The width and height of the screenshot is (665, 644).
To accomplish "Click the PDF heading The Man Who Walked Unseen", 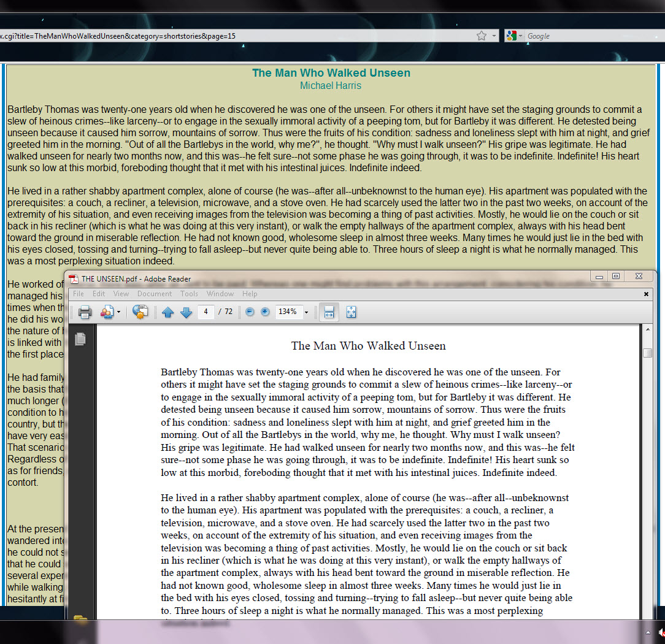I will coord(368,346).
